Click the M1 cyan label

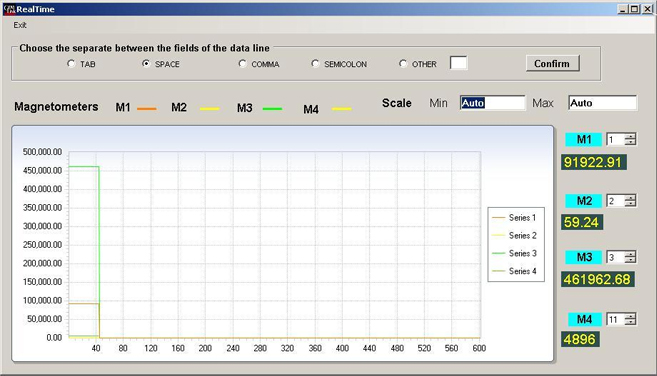[584, 140]
